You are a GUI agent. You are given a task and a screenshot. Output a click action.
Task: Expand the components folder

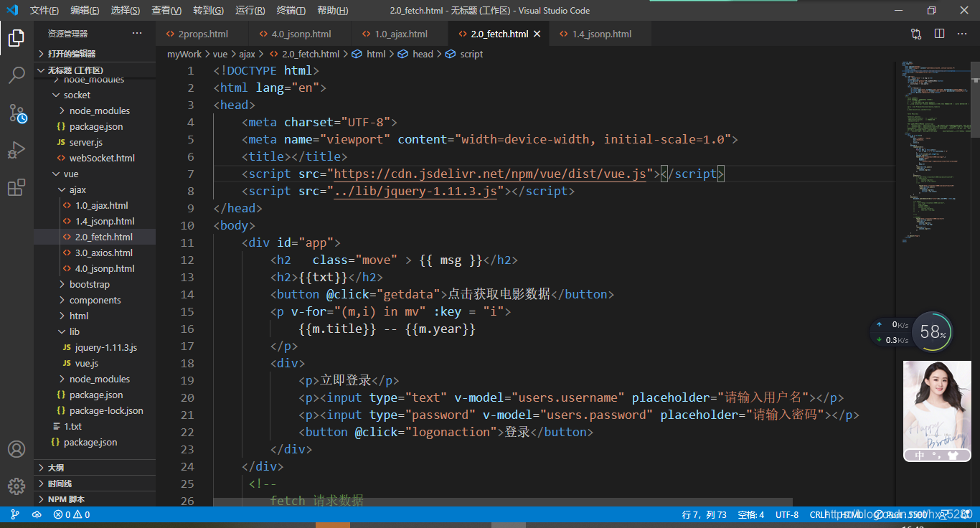(x=95, y=300)
